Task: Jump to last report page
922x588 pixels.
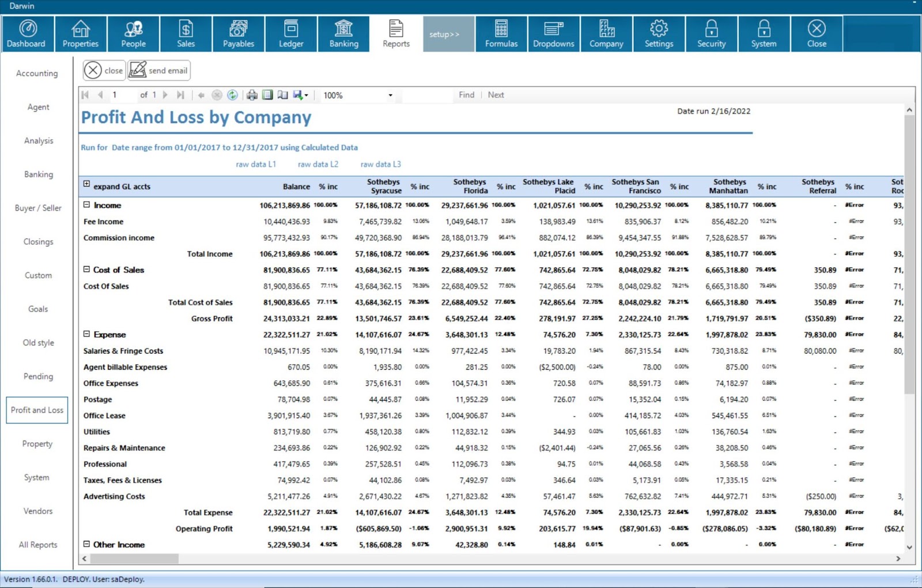Action: pyautogui.click(x=180, y=95)
